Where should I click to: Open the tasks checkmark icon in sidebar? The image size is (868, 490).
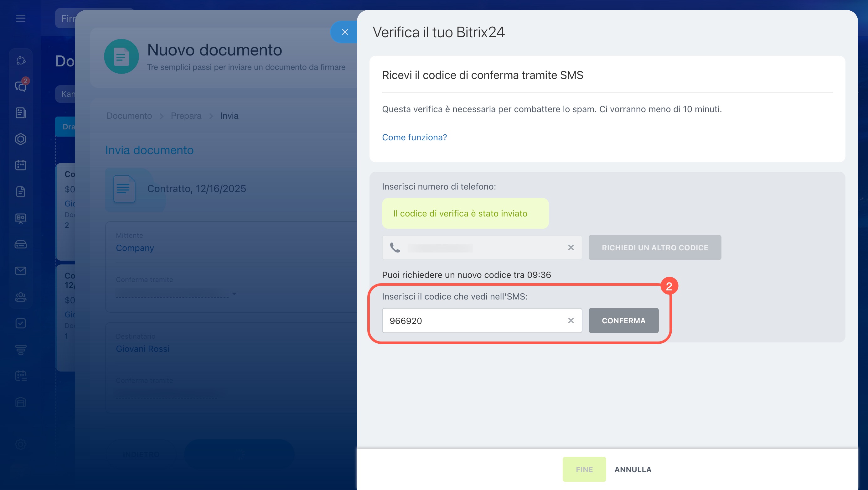[21, 323]
